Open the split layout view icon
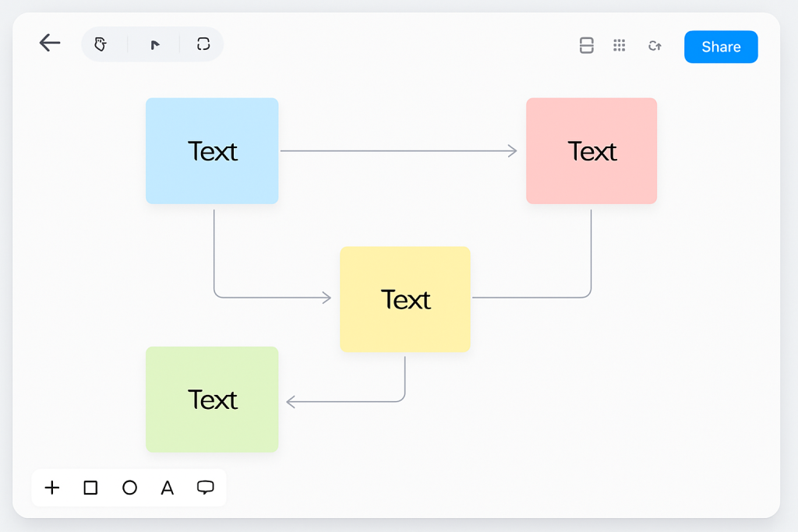 click(x=586, y=45)
